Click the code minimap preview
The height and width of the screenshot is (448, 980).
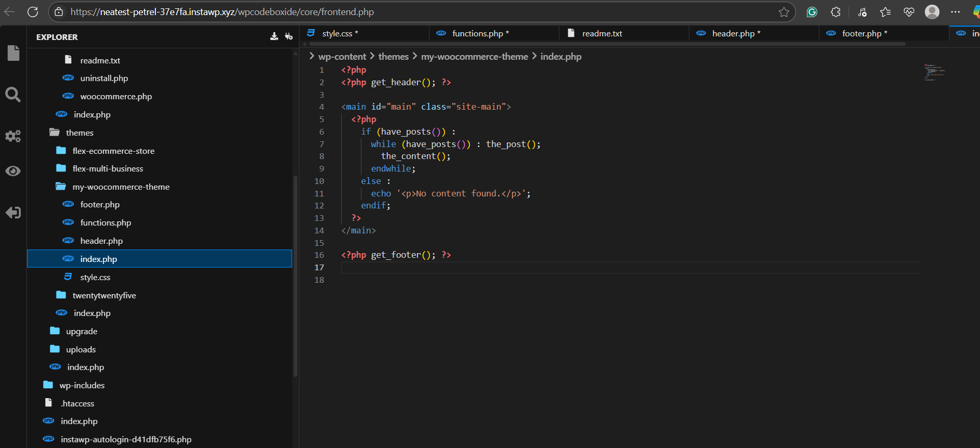pyautogui.click(x=935, y=72)
